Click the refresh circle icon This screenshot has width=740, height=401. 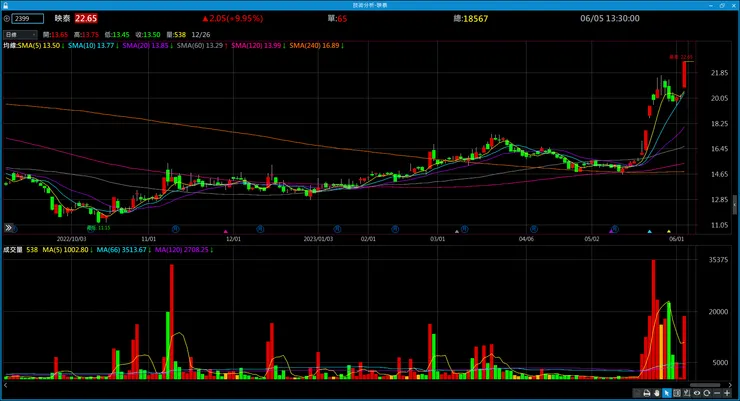(706, 393)
